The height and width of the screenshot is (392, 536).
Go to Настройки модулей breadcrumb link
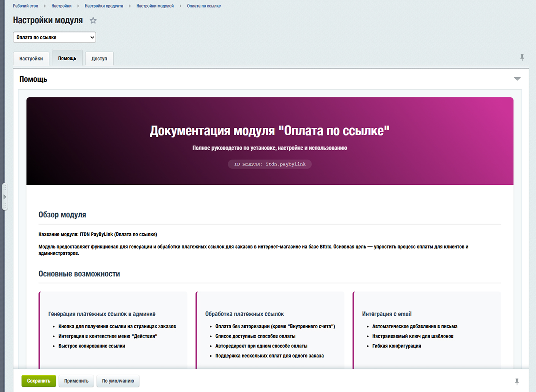[x=155, y=6]
